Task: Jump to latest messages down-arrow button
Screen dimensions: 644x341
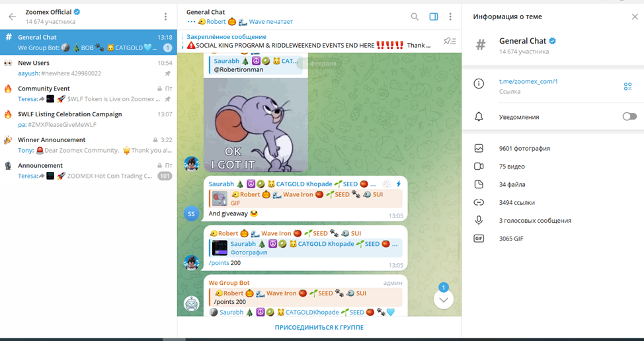Action: (444, 299)
